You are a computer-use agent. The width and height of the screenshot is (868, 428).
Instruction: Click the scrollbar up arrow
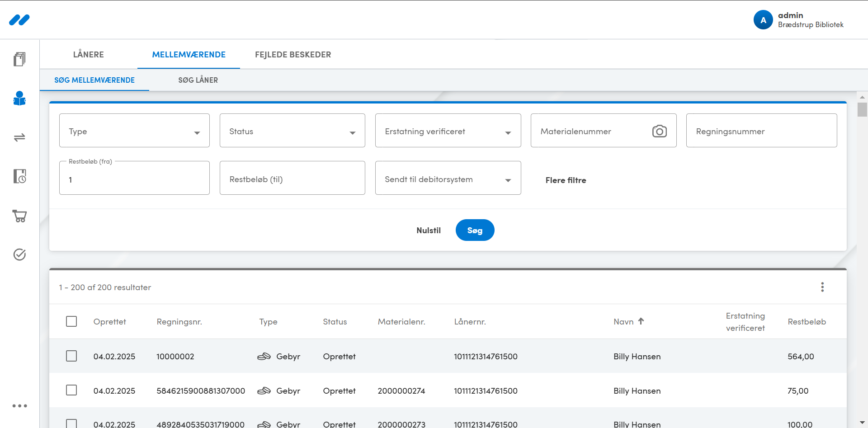point(862,97)
